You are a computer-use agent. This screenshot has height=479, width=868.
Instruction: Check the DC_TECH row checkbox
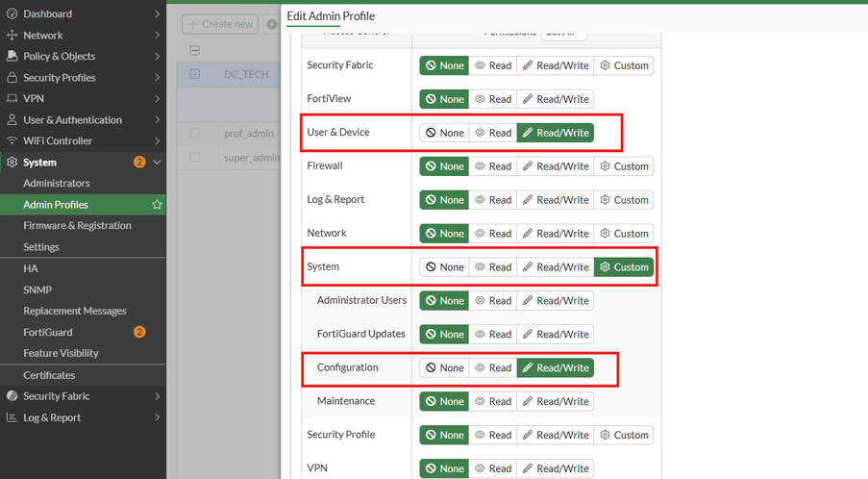pos(195,74)
